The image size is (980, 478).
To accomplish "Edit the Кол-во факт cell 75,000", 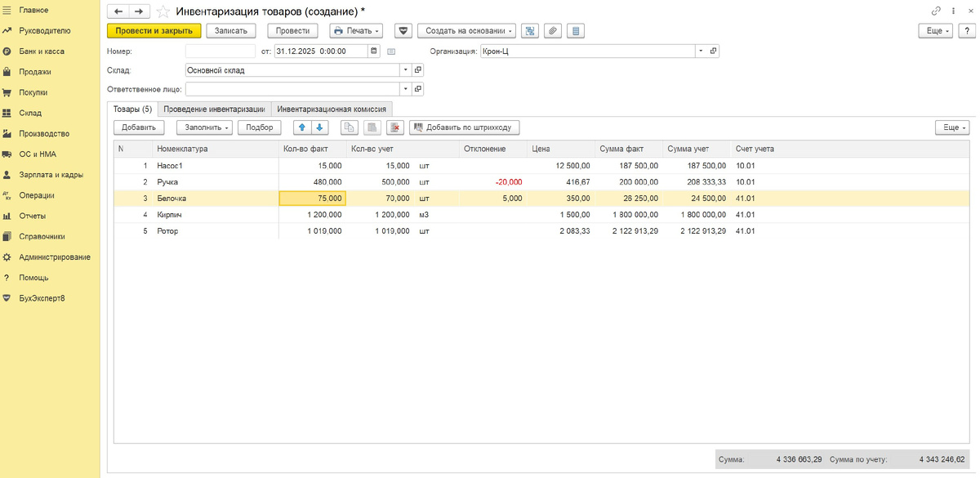I will [313, 198].
